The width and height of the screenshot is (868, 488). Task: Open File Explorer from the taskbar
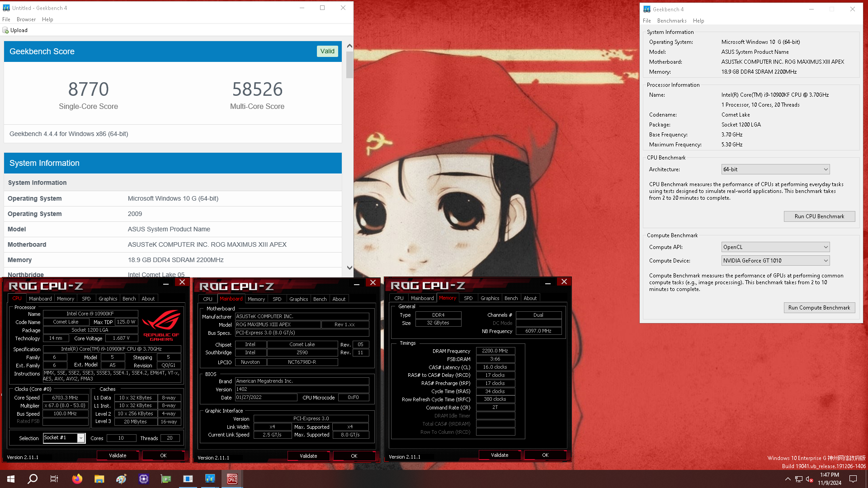[x=99, y=479]
